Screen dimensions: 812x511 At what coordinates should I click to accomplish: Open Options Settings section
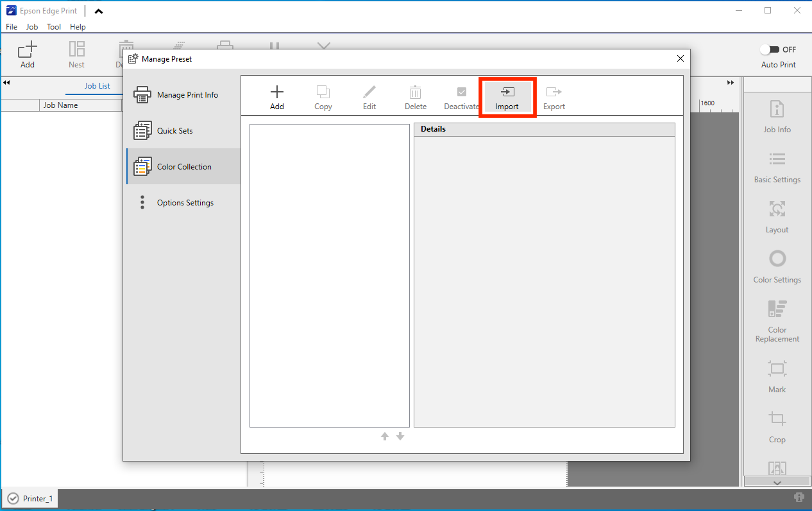[x=183, y=203]
